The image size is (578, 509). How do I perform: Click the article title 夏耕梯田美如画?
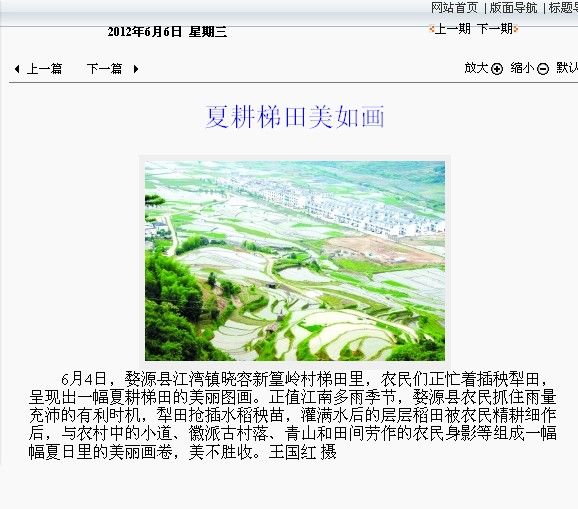pos(295,117)
